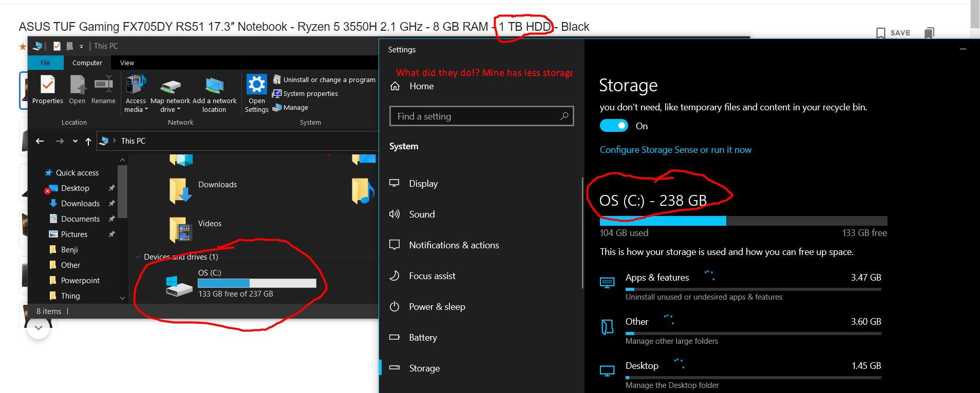This screenshot has height=393, width=980.
Task: Open the OS (C:) drive
Action: pyautogui.click(x=179, y=285)
